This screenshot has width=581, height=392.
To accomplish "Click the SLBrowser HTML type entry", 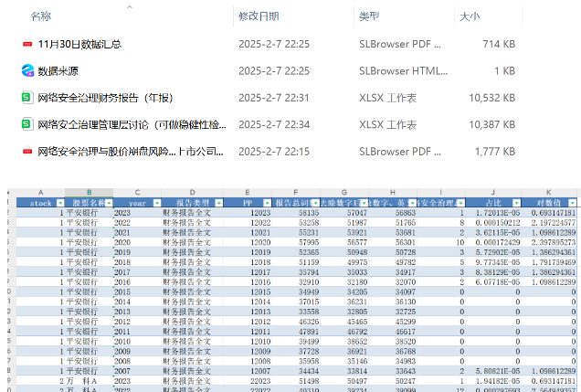I will tap(404, 70).
